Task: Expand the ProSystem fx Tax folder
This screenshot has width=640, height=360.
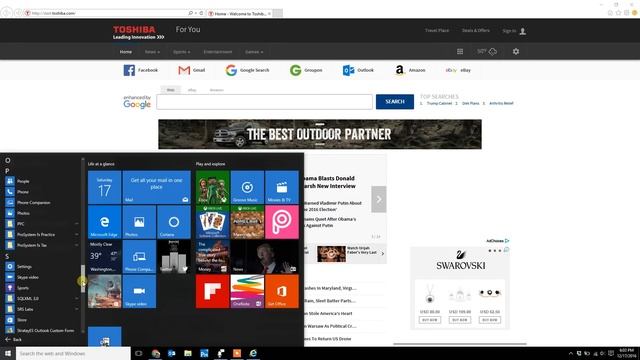Action: tap(41, 245)
